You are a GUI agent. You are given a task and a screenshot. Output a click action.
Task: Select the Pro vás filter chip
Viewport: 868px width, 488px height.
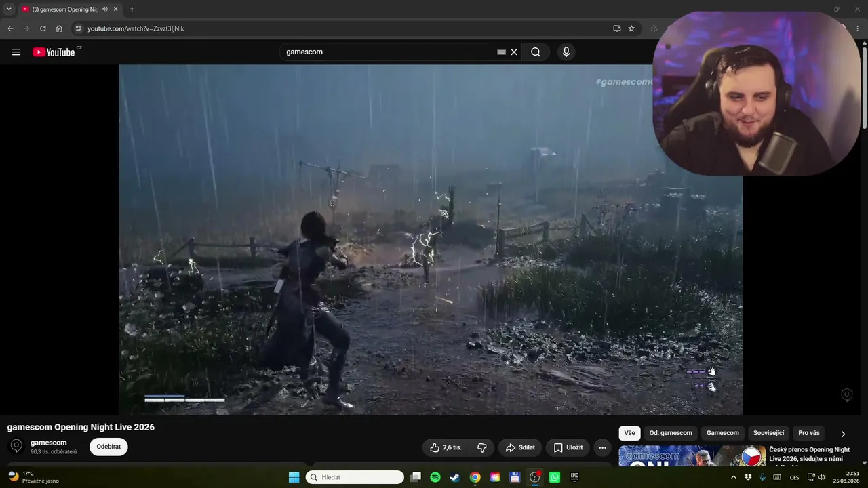tap(809, 433)
